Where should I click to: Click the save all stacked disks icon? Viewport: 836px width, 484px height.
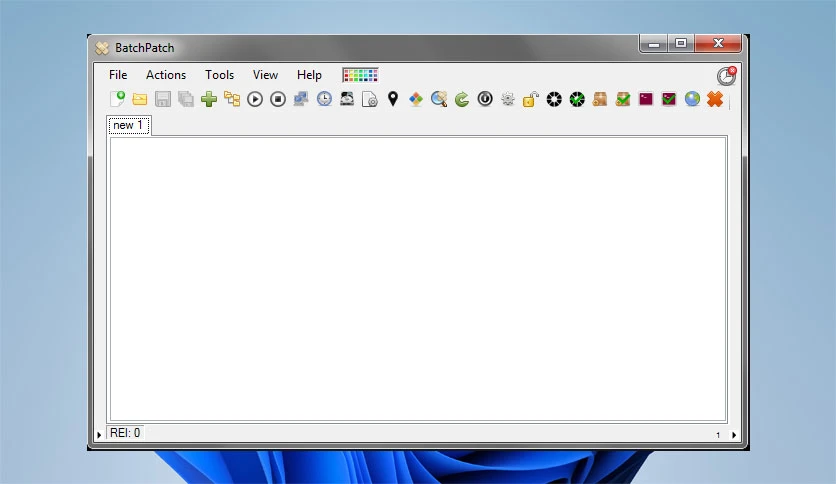point(186,99)
